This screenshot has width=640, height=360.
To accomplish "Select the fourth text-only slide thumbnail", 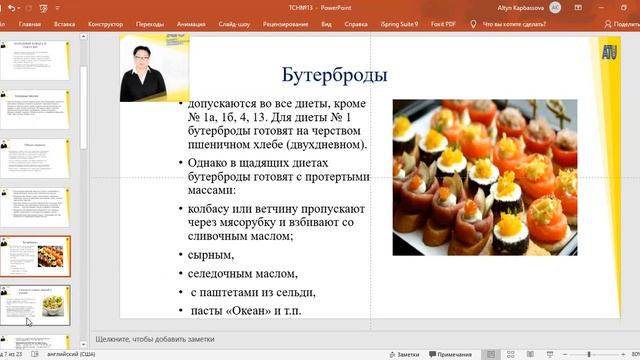I will coord(35,207).
